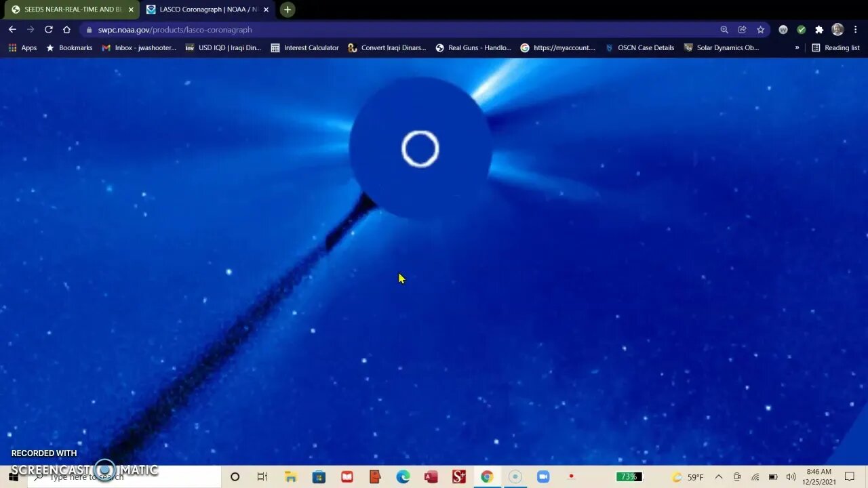This screenshot has height=488, width=868.
Task: Open Microsoft Store from the taskbar
Action: tap(319, 476)
